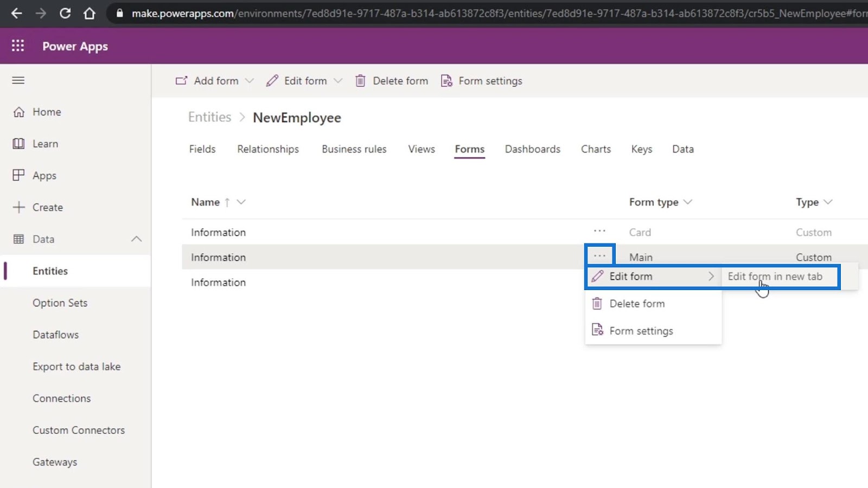Open more options for Main Information row

pos(599,255)
